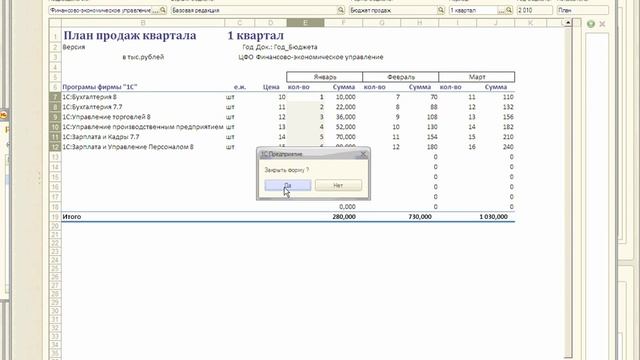Click the January sum cell 10,000
The height and width of the screenshot is (360, 640).
345,97
